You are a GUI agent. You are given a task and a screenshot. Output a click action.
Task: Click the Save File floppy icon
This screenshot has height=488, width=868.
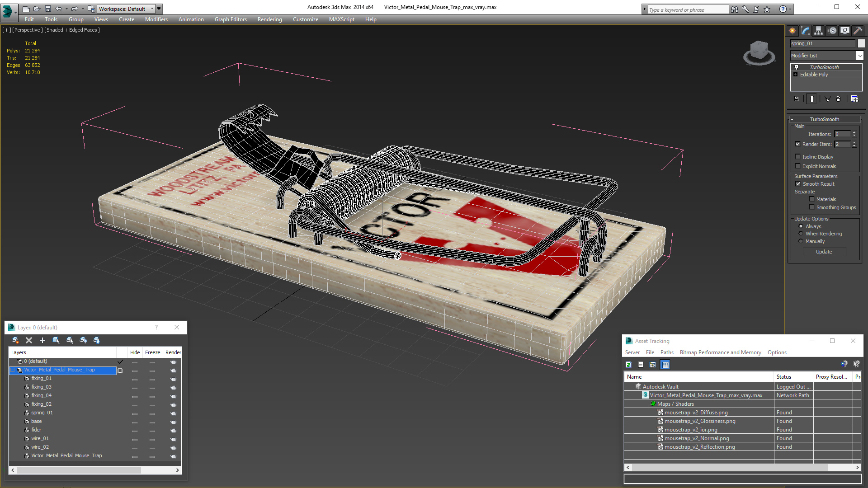click(x=47, y=9)
